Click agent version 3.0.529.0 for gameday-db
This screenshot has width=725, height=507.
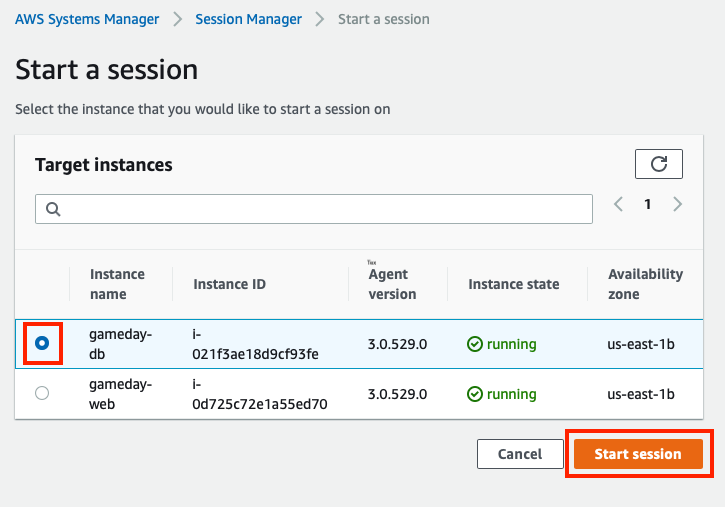397,344
